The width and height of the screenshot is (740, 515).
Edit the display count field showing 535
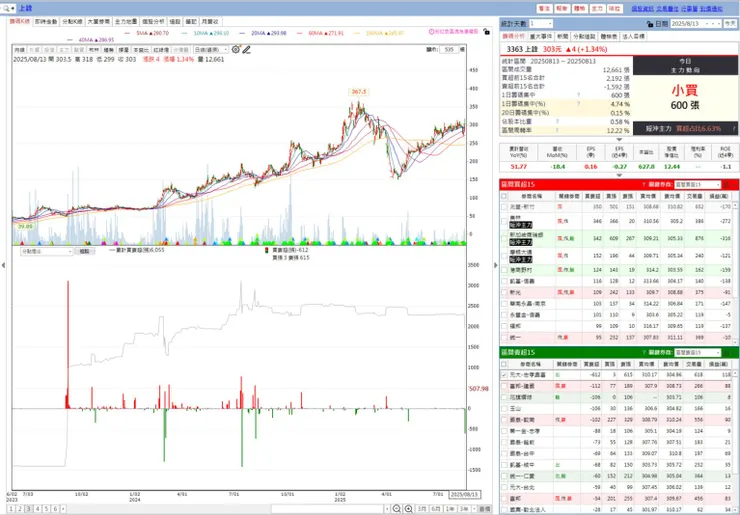coord(448,50)
